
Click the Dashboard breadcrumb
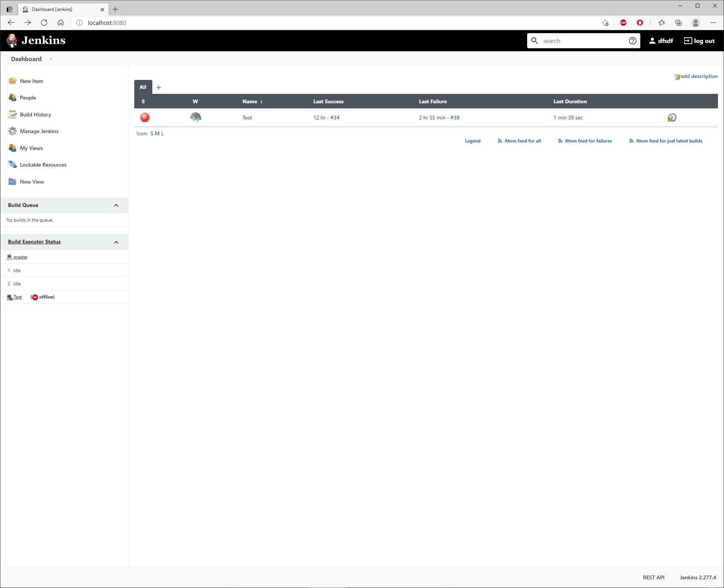pos(26,59)
